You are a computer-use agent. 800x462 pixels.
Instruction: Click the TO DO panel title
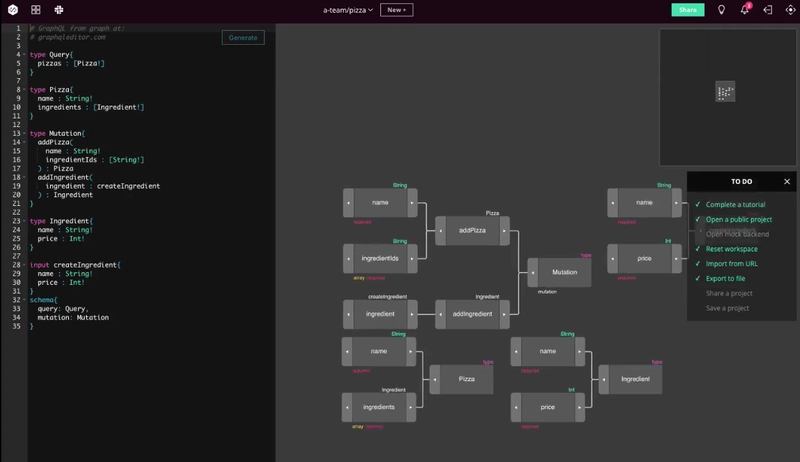(x=741, y=182)
